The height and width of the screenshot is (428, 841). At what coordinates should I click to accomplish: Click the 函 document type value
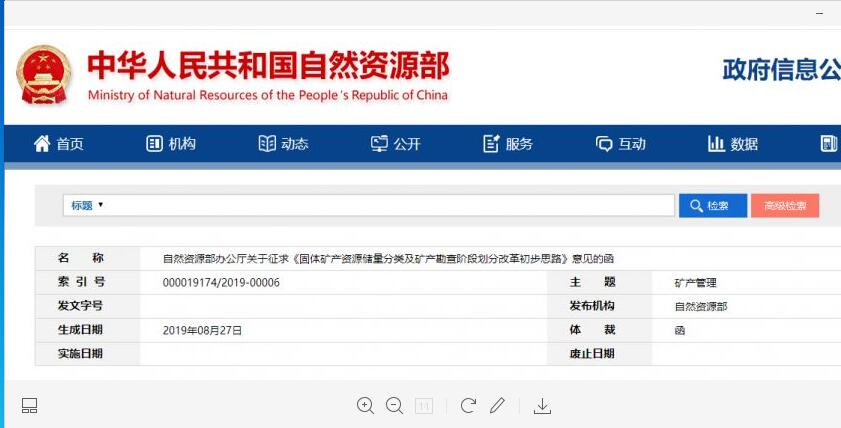(680, 330)
